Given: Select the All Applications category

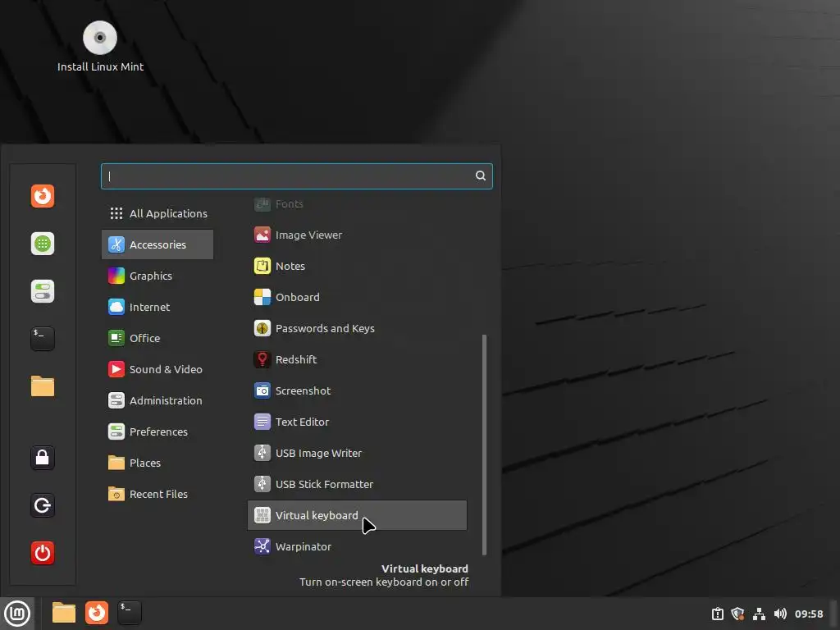Looking at the screenshot, I should click(157, 213).
